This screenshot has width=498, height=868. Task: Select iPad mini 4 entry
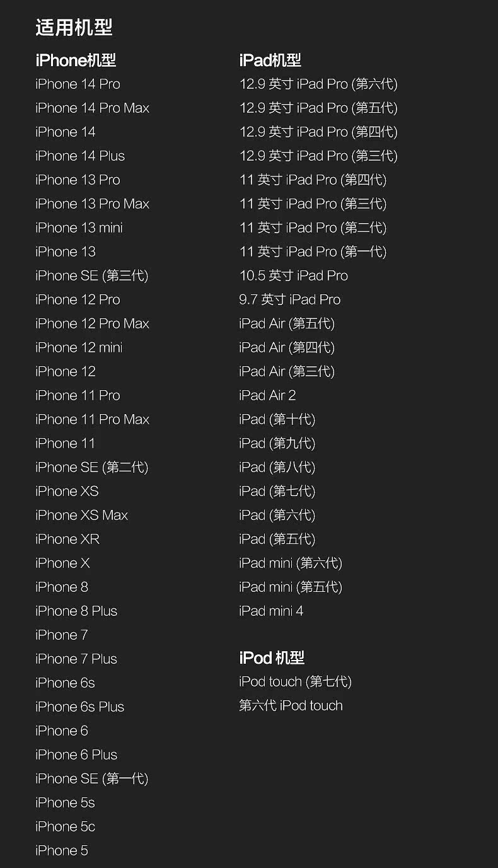[x=271, y=611]
